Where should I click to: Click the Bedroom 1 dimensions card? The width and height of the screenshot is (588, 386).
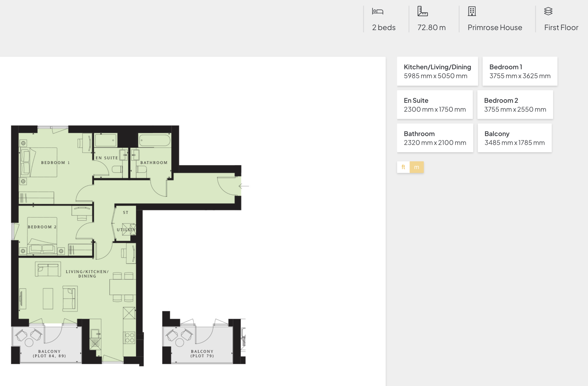pyautogui.click(x=520, y=71)
